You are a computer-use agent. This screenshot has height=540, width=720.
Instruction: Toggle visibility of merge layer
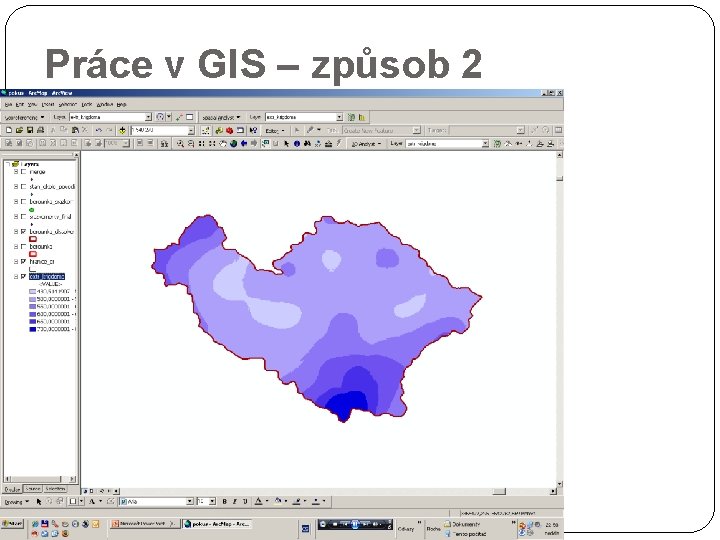coord(23,172)
